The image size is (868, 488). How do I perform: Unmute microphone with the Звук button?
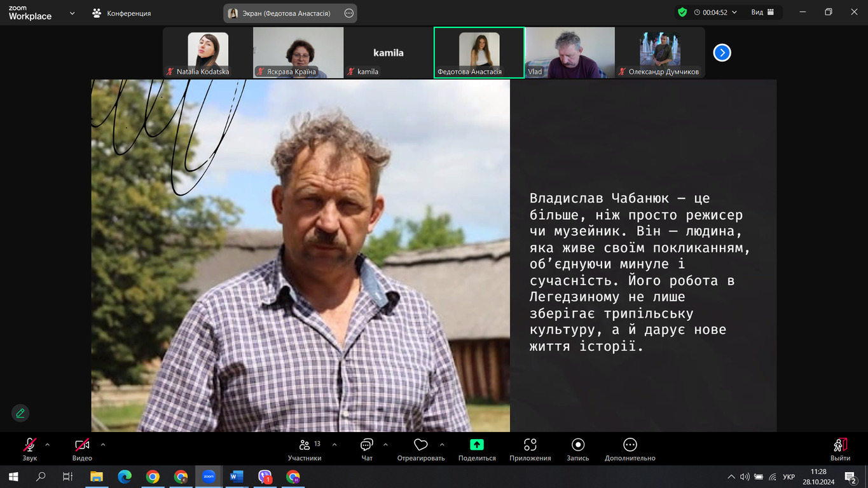(30, 449)
